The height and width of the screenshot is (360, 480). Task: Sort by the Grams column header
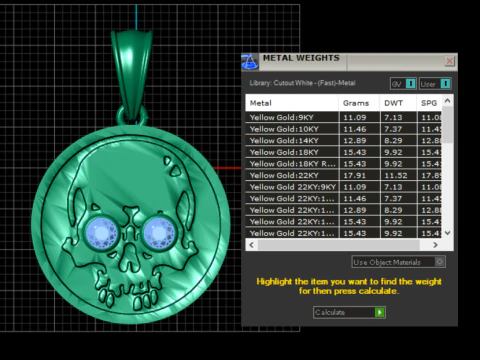coord(359,103)
